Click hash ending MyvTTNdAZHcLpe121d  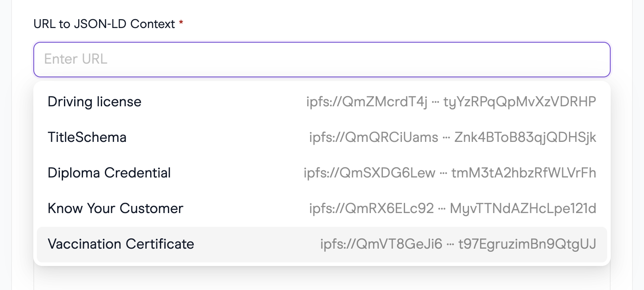point(523,209)
